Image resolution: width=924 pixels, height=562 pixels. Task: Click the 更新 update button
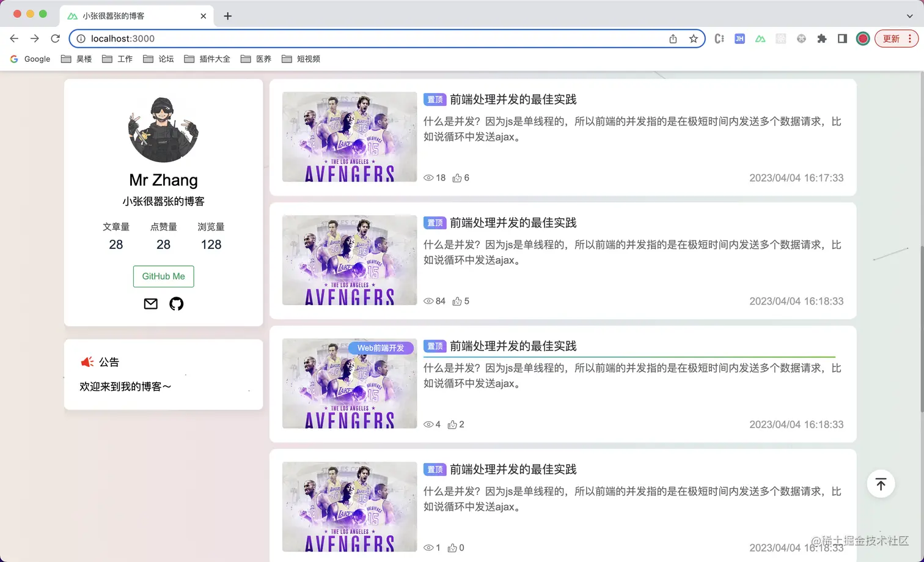pos(897,39)
